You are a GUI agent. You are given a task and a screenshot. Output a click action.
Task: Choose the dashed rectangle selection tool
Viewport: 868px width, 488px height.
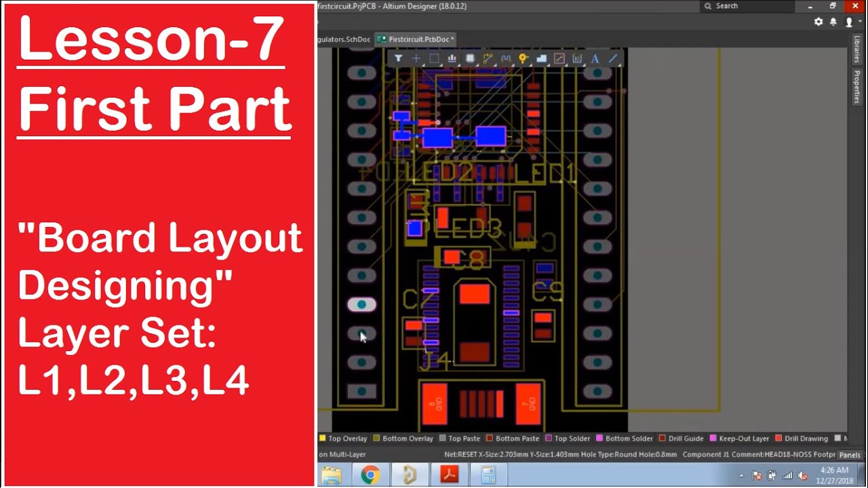(434, 59)
